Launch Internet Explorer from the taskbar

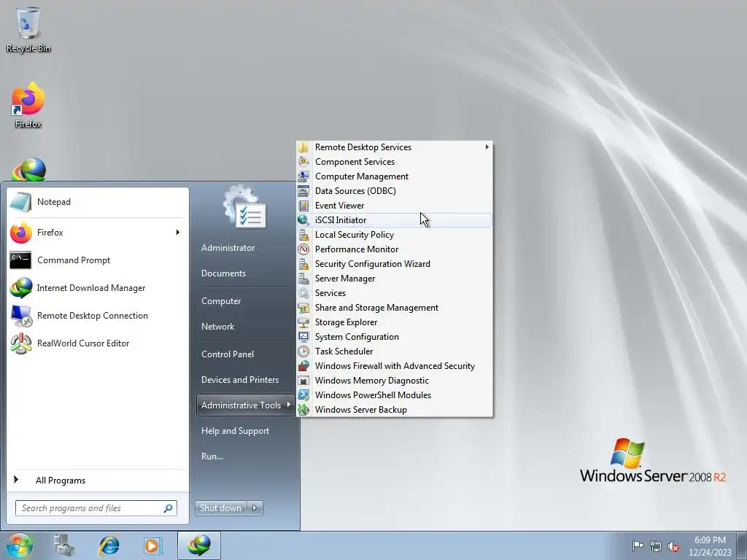109,545
